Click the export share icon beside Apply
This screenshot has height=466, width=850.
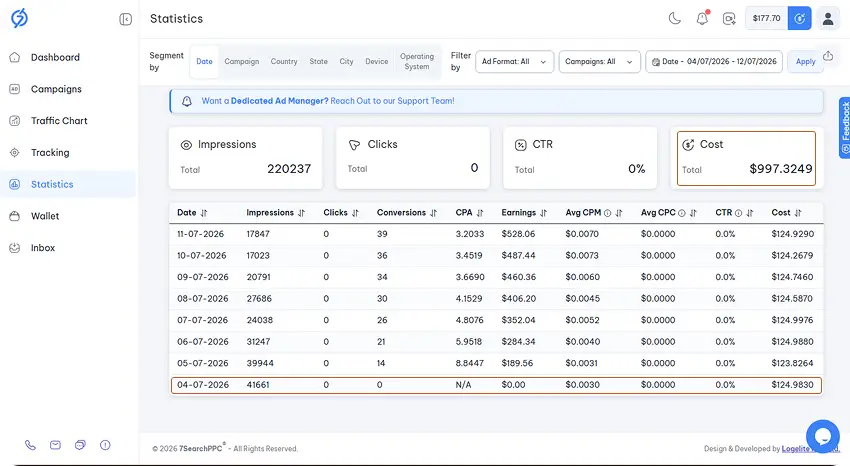tap(828, 56)
